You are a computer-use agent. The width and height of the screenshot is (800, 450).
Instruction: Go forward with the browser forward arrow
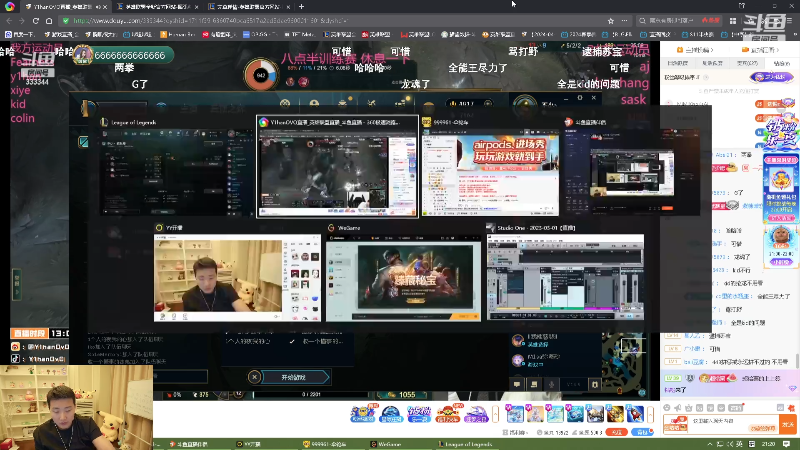(21, 21)
